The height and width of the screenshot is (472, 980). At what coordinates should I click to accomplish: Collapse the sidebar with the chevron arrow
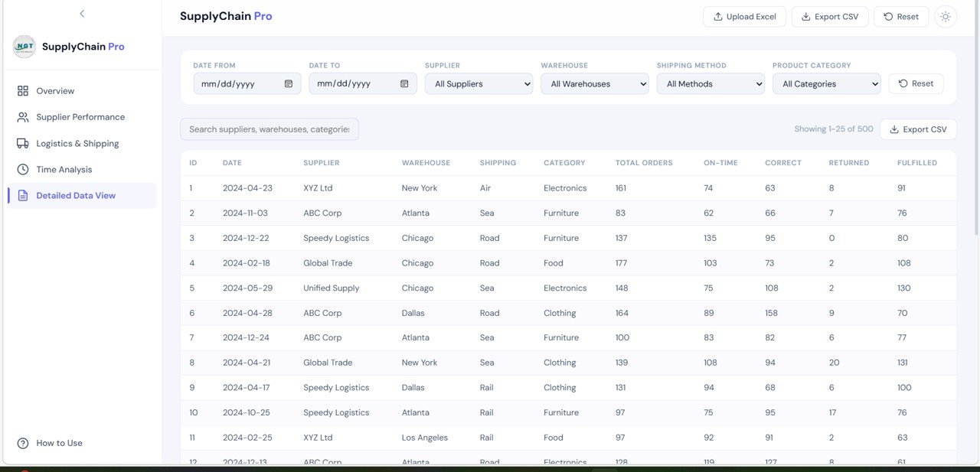tap(82, 13)
